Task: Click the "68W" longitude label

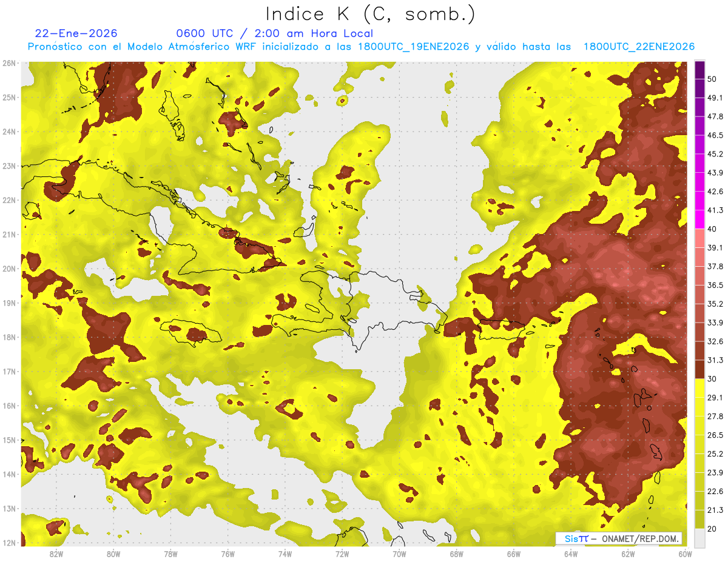Action: coord(456,554)
